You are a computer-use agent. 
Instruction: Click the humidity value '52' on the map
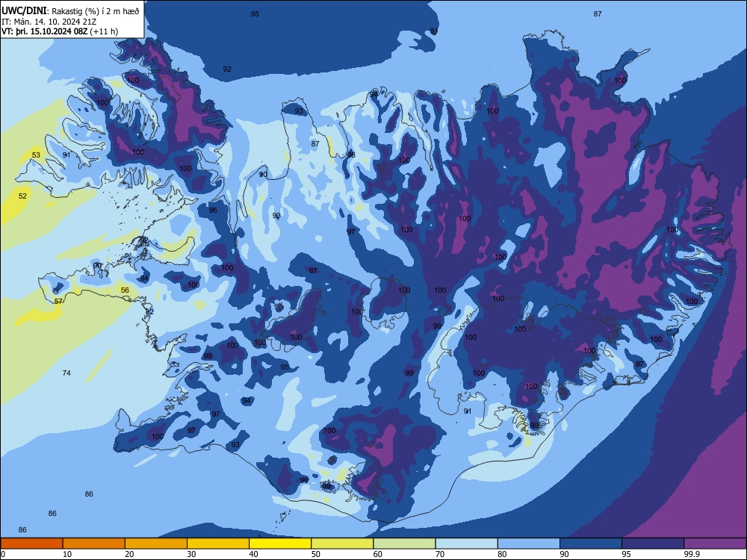point(23,196)
